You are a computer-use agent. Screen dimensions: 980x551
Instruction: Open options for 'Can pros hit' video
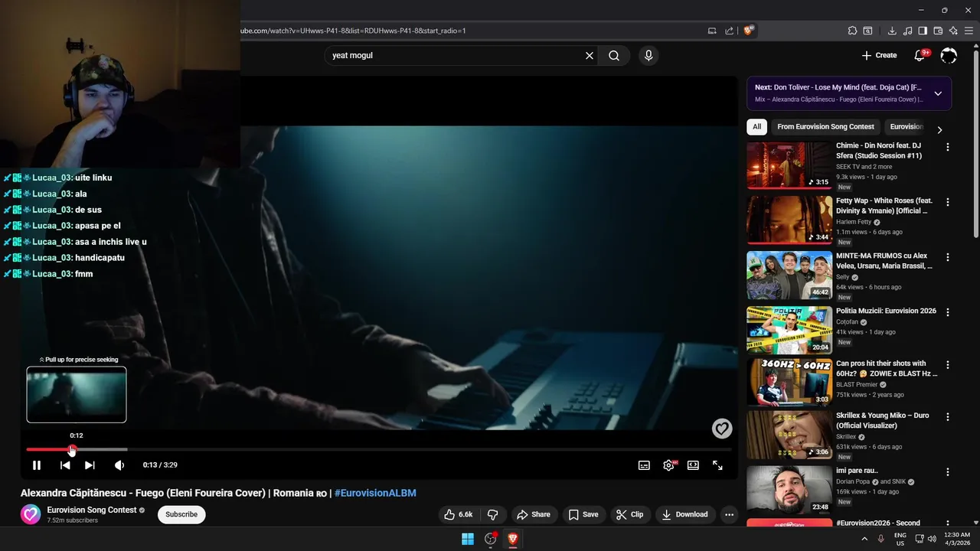click(948, 364)
